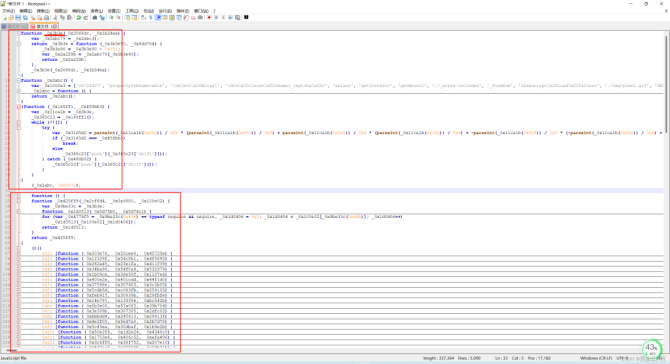The width and height of the screenshot is (670, 364).
Task: Toggle synchronized horizontal scrolling
Action: click(x=134, y=18)
